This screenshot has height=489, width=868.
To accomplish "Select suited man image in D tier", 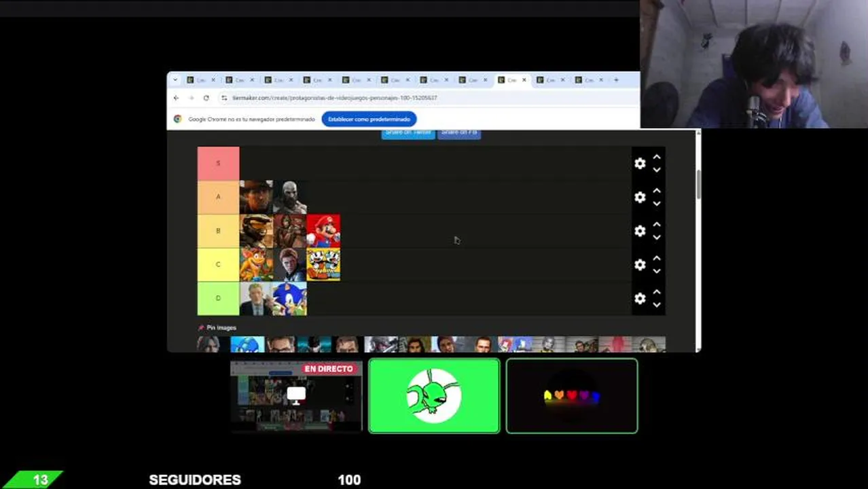I will (256, 299).
